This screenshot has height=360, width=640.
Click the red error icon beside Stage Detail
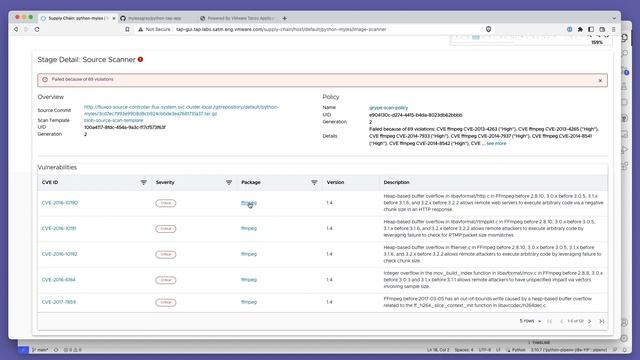point(140,60)
